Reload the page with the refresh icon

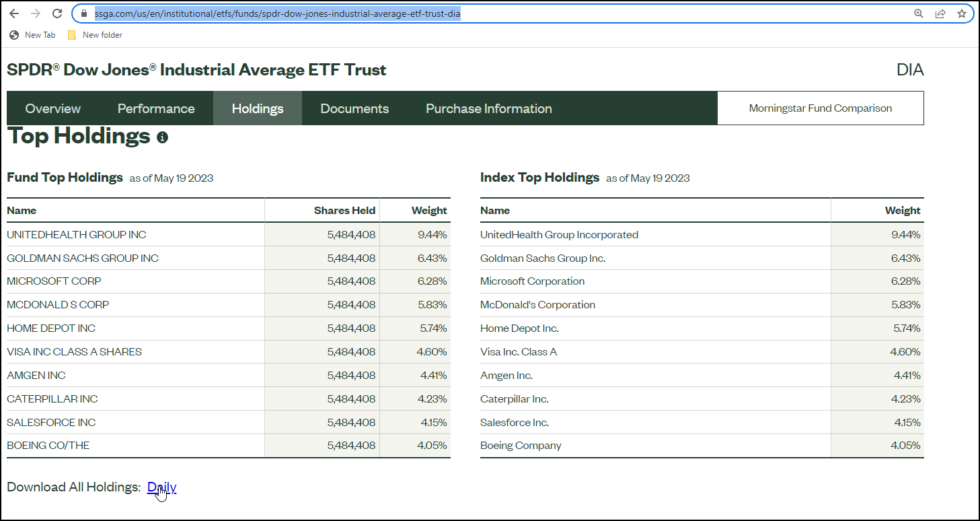tap(57, 13)
